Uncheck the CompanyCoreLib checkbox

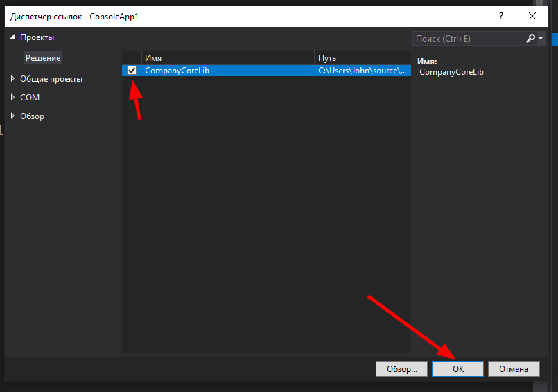[132, 71]
